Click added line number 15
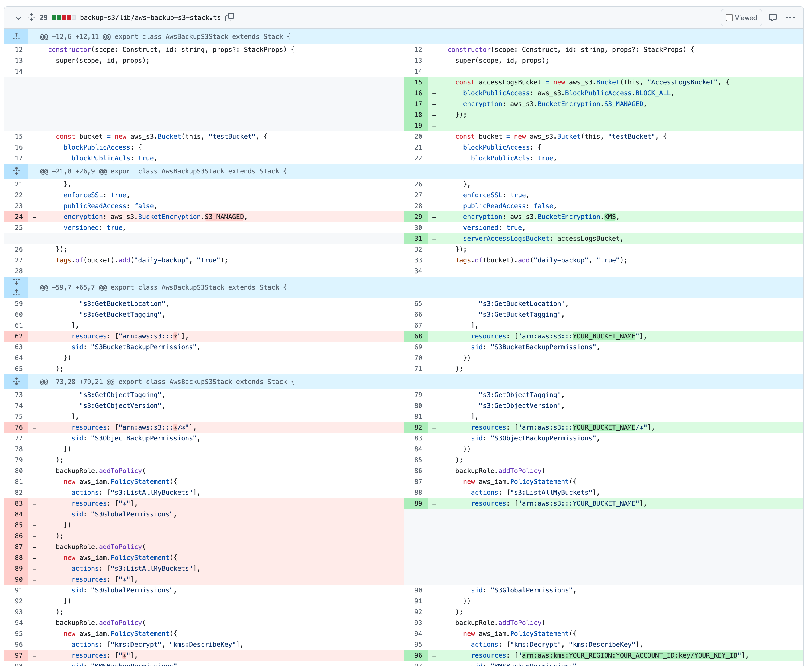This screenshot has width=812, height=666. click(418, 82)
